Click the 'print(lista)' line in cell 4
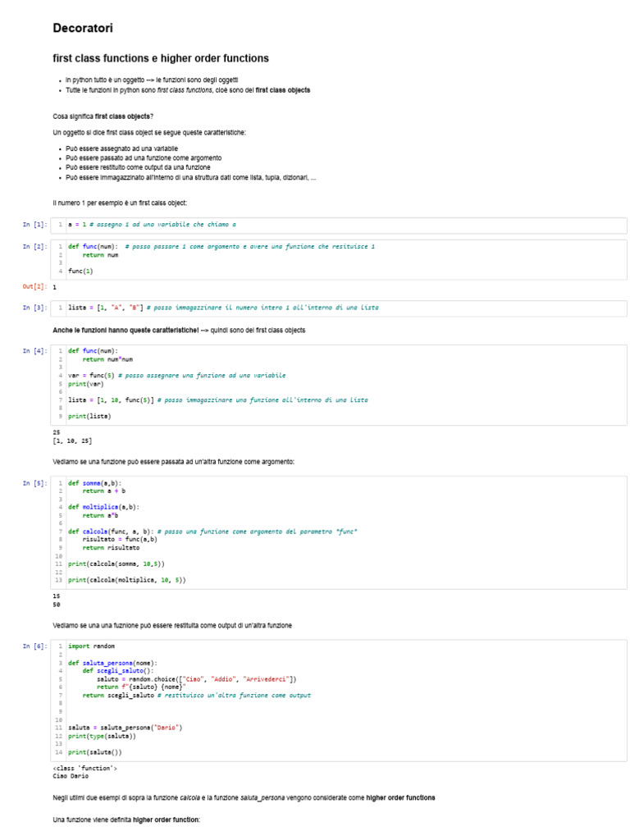Image resolution: width=630 pixels, height=840 pixels. pos(89,416)
